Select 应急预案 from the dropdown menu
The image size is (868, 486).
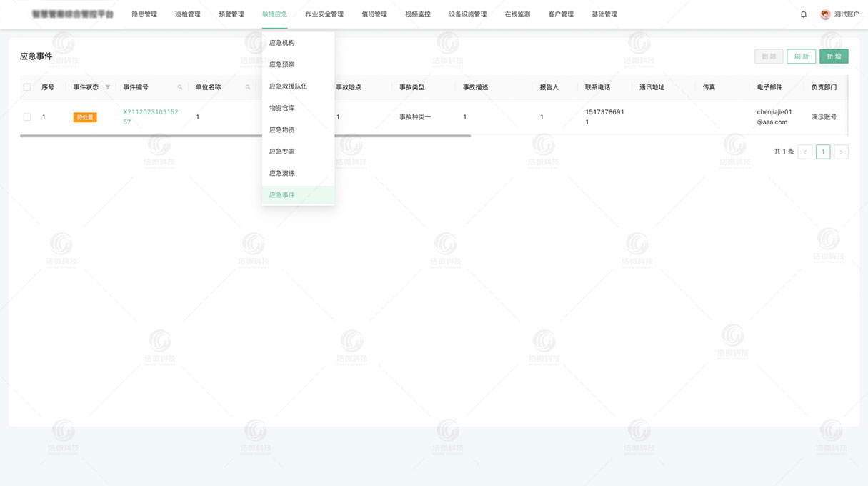[x=282, y=64]
